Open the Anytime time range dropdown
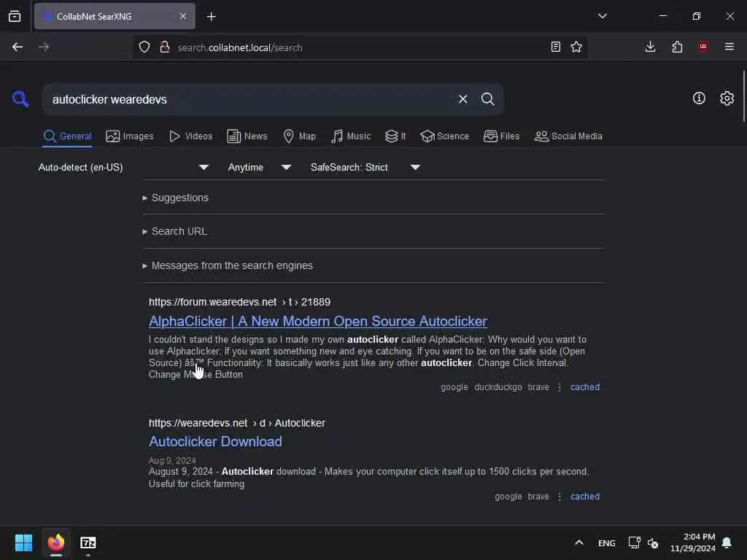Screen dimensions: 747x560 click(260, 167)
